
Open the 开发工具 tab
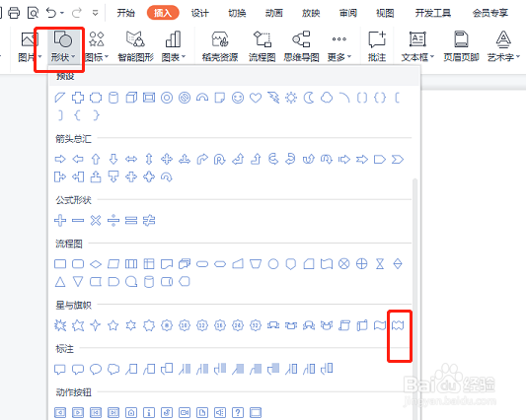[433, 13]
